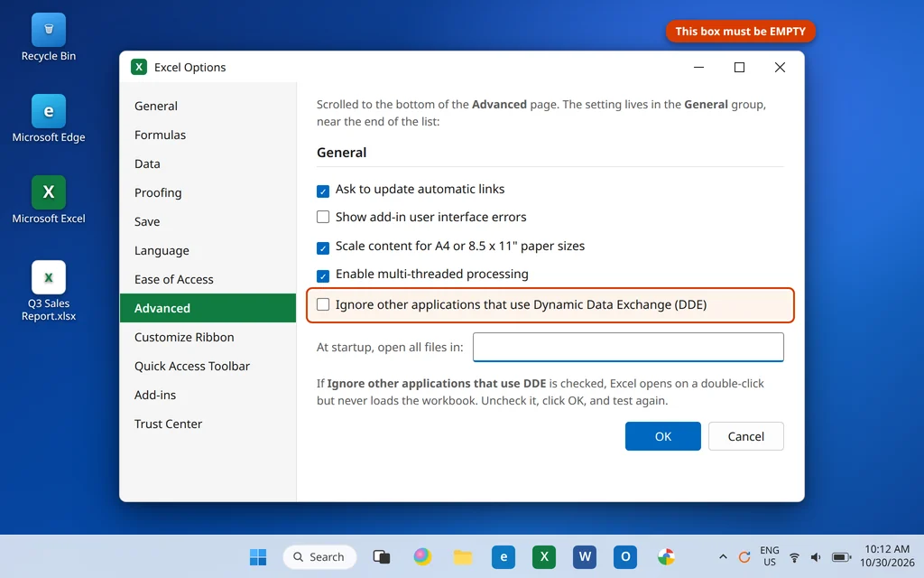Screen dimensions: 924x578
Task: Close the Excel Options dialog
Action: click(780, 67)
